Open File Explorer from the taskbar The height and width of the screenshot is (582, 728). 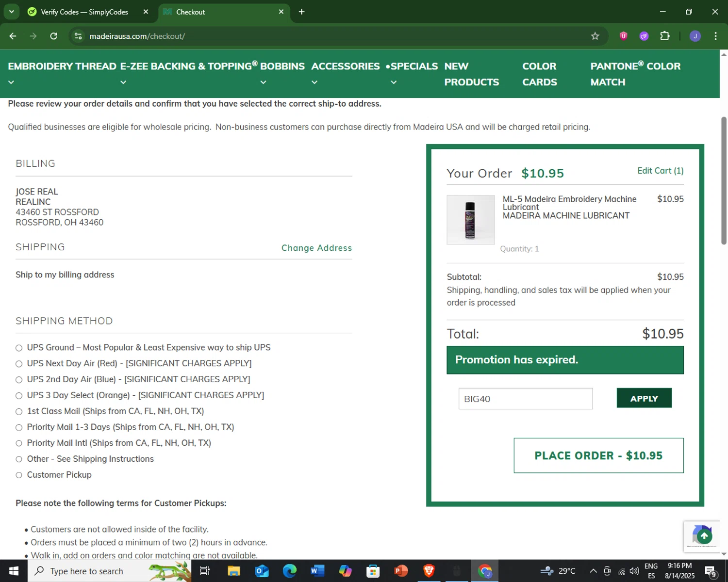pyautogui.click(x=234, y=571)
